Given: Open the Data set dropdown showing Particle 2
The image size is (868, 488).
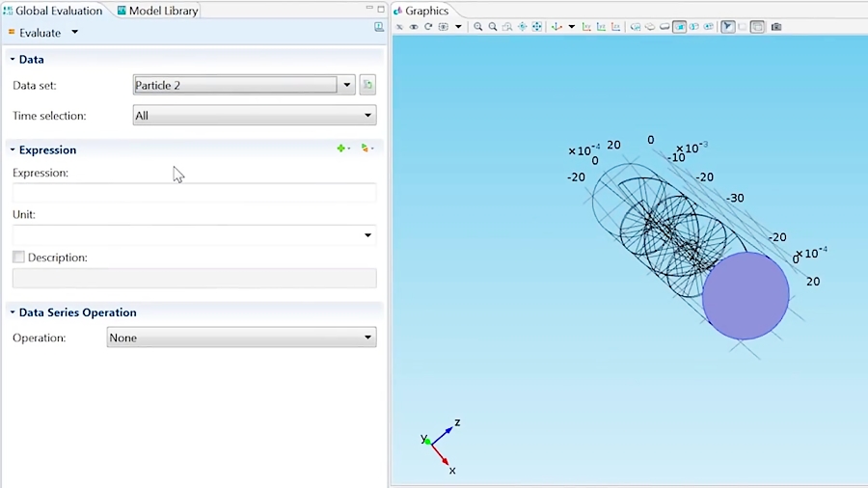Looking at the screenshot, I should (244, 85).
